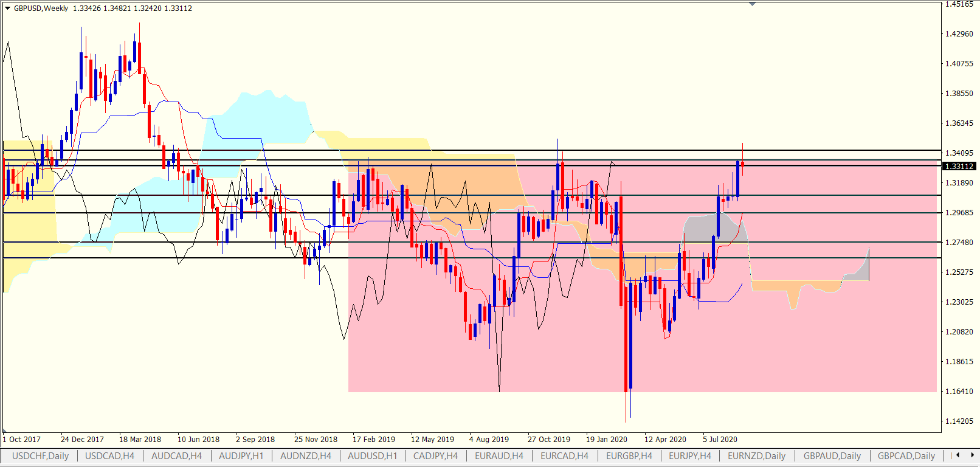This screenshot has height=467, width=980.
Task: Click the 1.25275 price axis label
Action: (959, 272)
